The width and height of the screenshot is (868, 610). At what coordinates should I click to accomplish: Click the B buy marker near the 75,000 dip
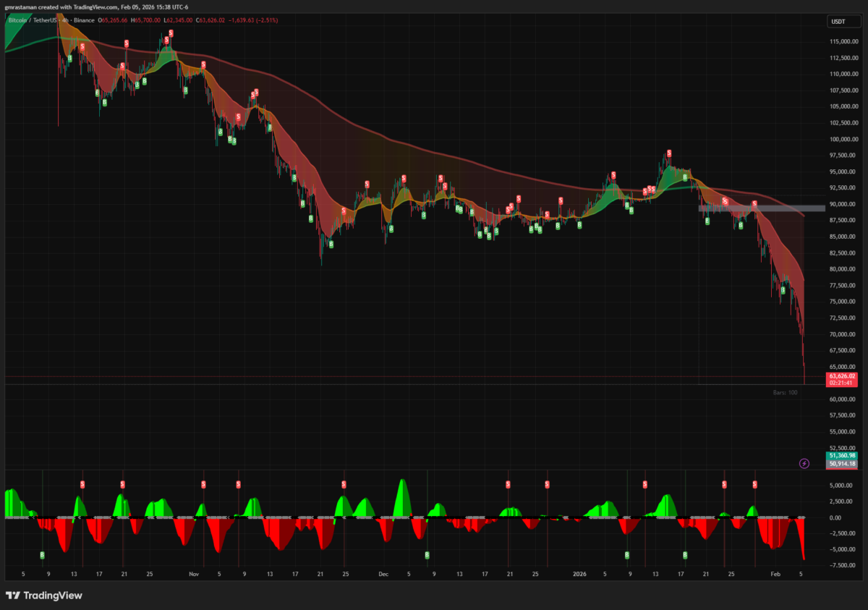point(782,290)
